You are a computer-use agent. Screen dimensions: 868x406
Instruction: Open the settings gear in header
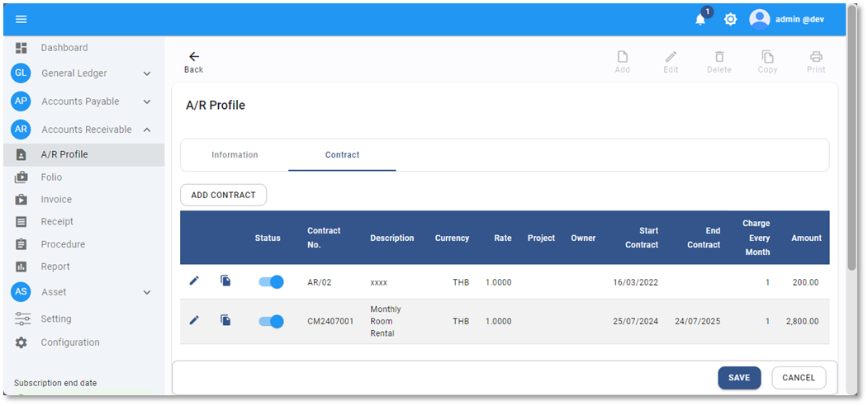coord(730,19)
